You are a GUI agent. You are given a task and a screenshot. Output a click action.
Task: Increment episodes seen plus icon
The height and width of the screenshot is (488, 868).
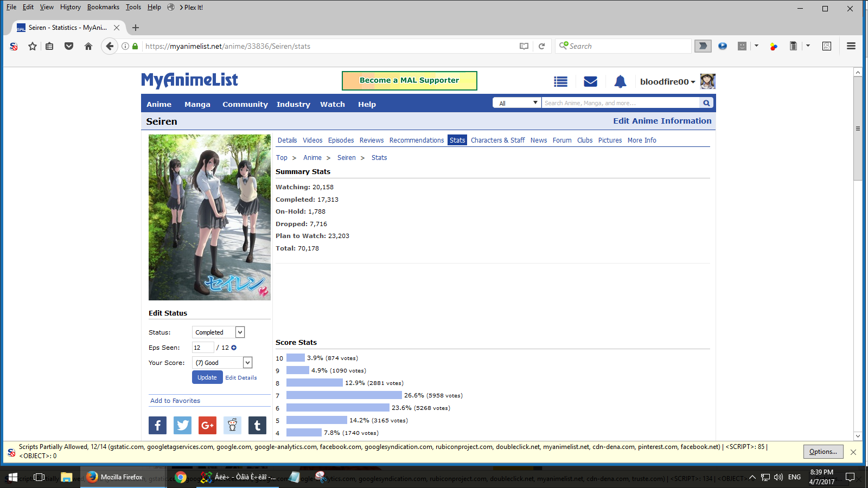pyautogui.click(x=234, y=348)
